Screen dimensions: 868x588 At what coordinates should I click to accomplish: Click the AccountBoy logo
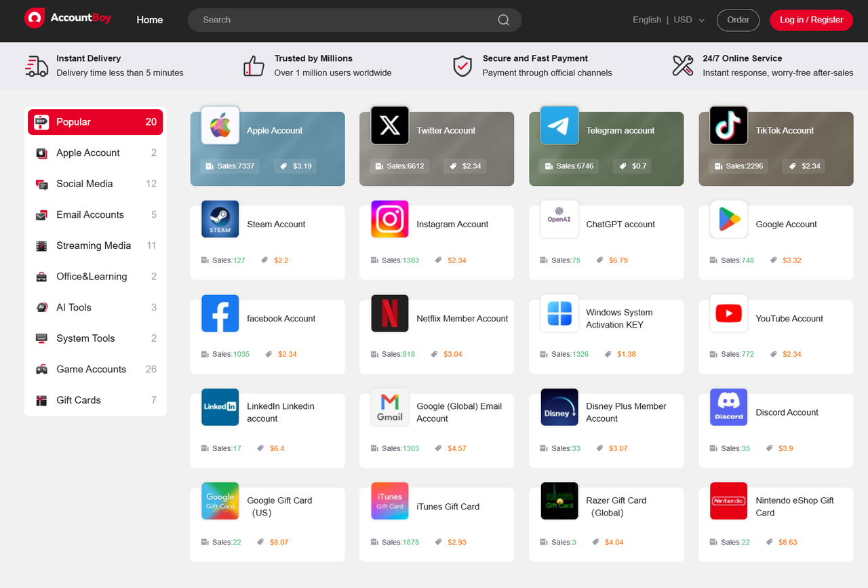click(x=67, y=18)
